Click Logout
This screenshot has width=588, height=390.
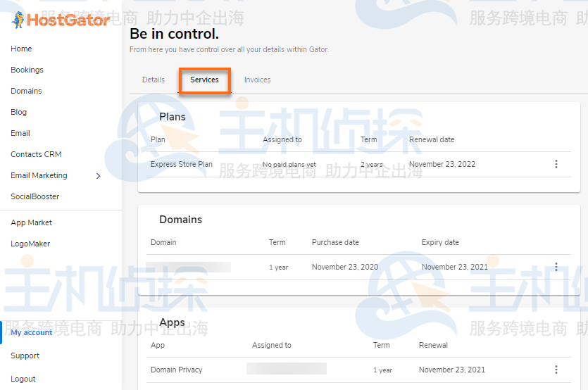(x=23, y=379)
